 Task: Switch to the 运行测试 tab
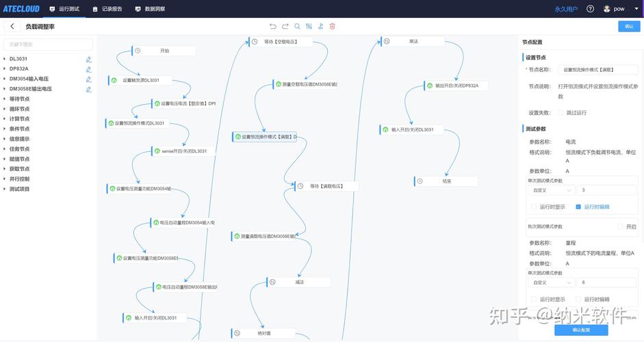(64, 9)
